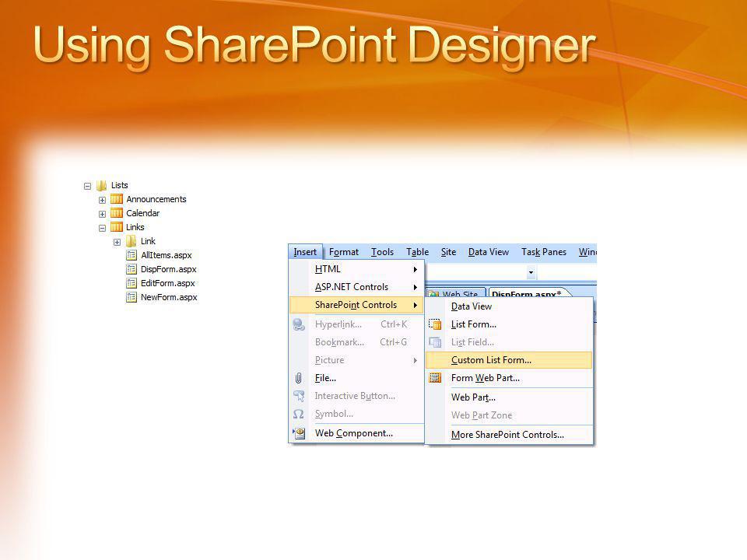The image size is (747, 560).
Task: Click the EditForm.aspx page icon
Action: tap(132, 283)
